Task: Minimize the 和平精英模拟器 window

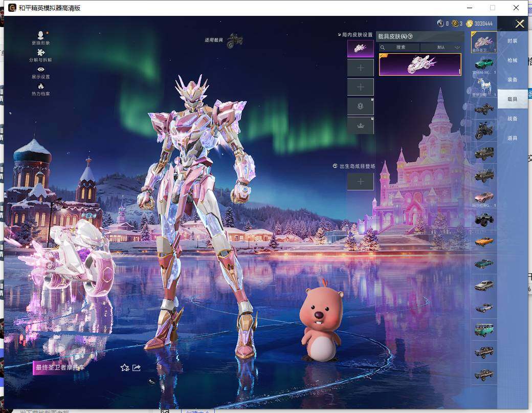Action: 470,8
